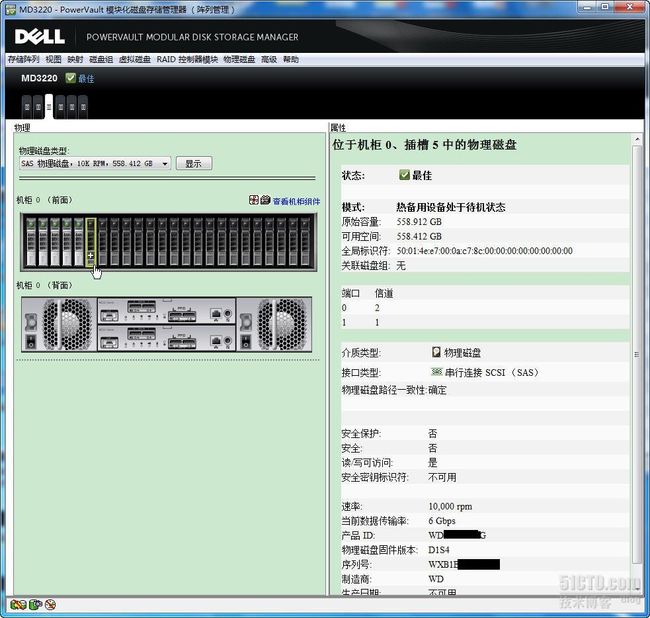The width and height of the screenshot is (650, 618).
Task: Click the battery-like icon left of 查看机柜组件
Action: click(x=265, y=200)
